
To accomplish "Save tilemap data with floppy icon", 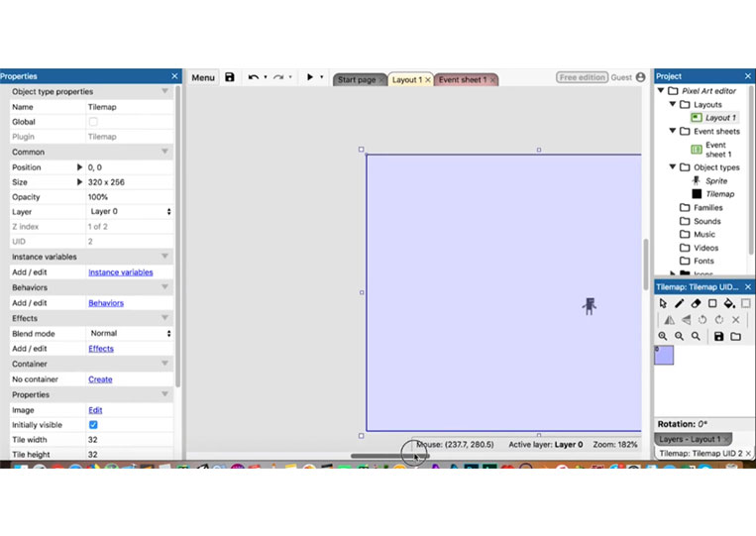I will 719,337.
